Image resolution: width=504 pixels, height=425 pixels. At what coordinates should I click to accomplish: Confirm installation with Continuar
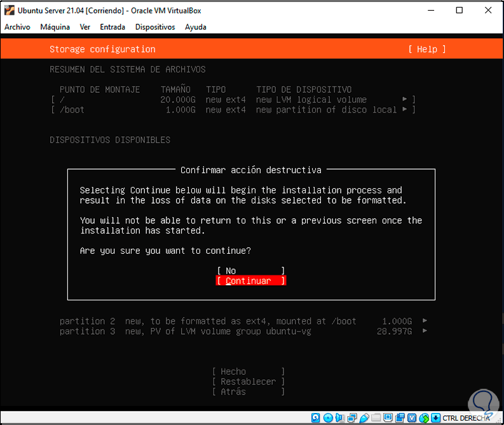250,281
